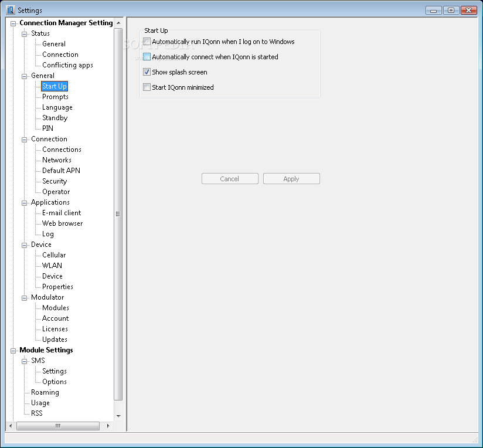Screen dimensions: 483x448
Task: Click the Apply button
Action: pyautogui.click(x=291, y=179)
